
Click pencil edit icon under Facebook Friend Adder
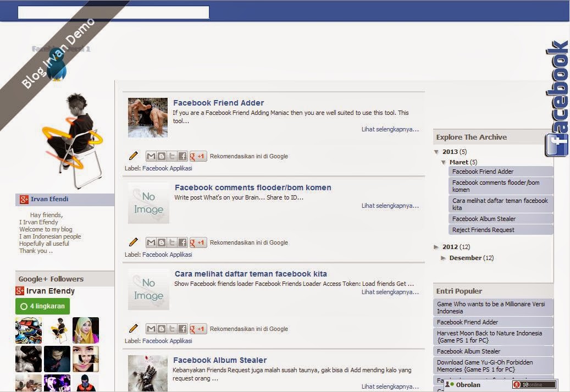pos(134,156)
